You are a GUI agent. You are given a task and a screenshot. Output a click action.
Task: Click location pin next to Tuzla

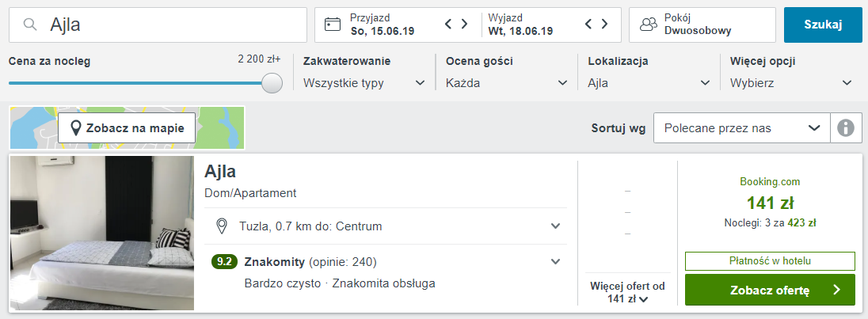coord(223,226)
